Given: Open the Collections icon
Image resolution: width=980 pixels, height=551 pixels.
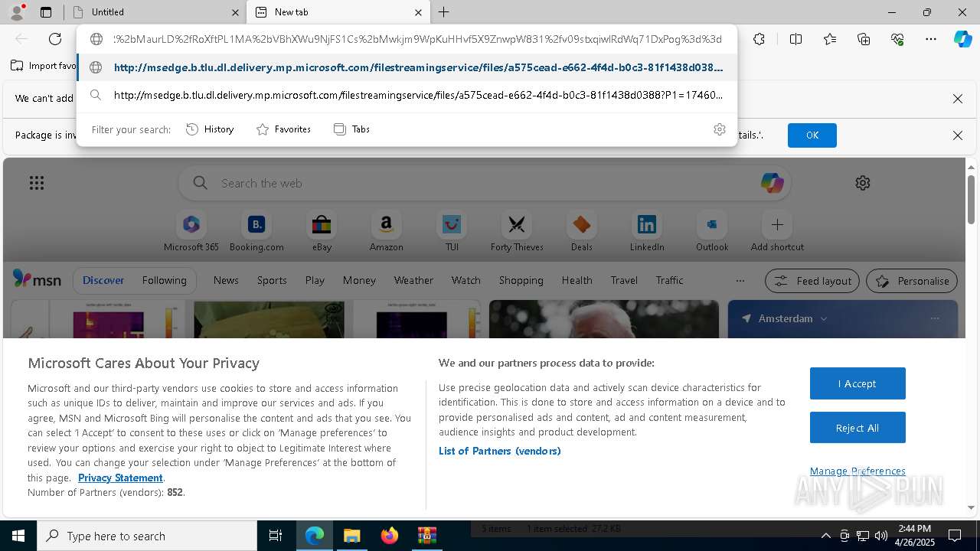Looking at the screenshot, I should (864, 39).
